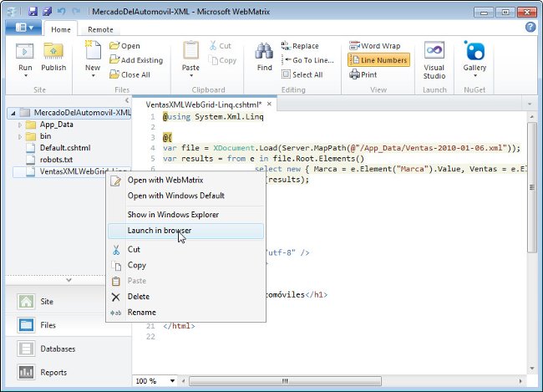Switch to the Remote ribbon tab
Viewport: 543px width, 392px height.
(100, 29)
